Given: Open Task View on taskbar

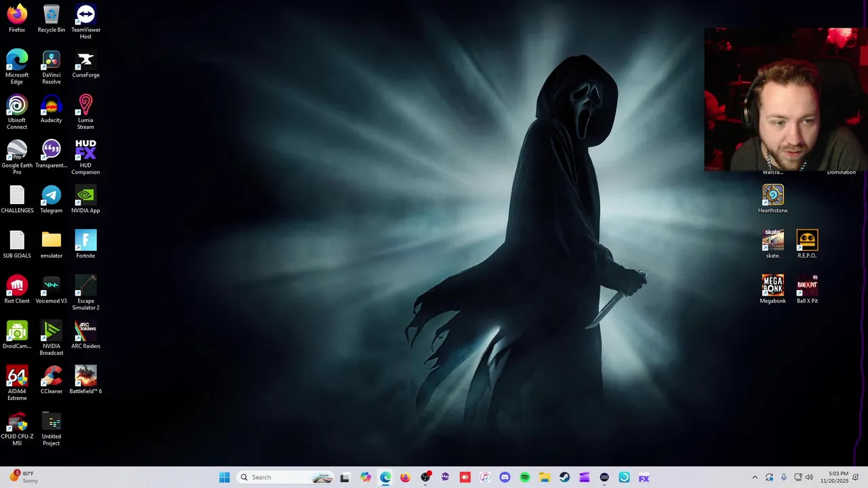Looking at the screenshot, I should click(x=344, y=477).
